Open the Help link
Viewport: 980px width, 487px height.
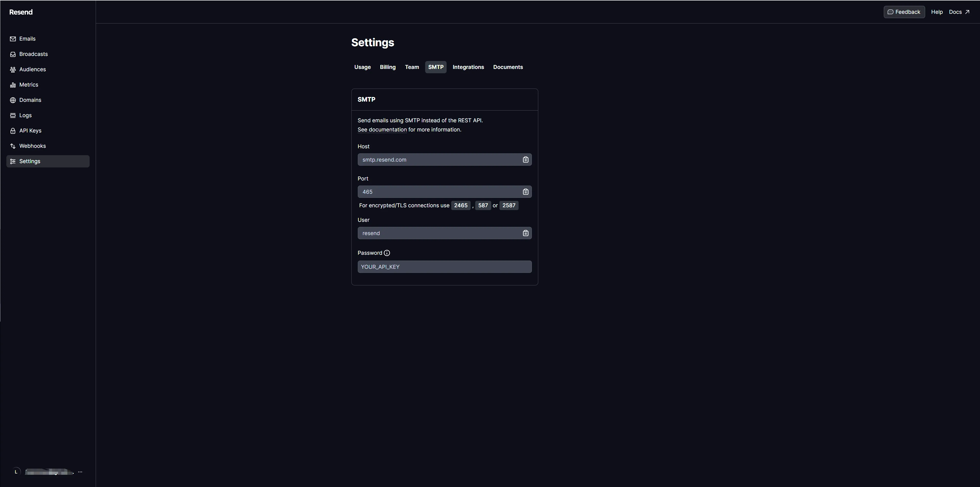tap(937, 12)
